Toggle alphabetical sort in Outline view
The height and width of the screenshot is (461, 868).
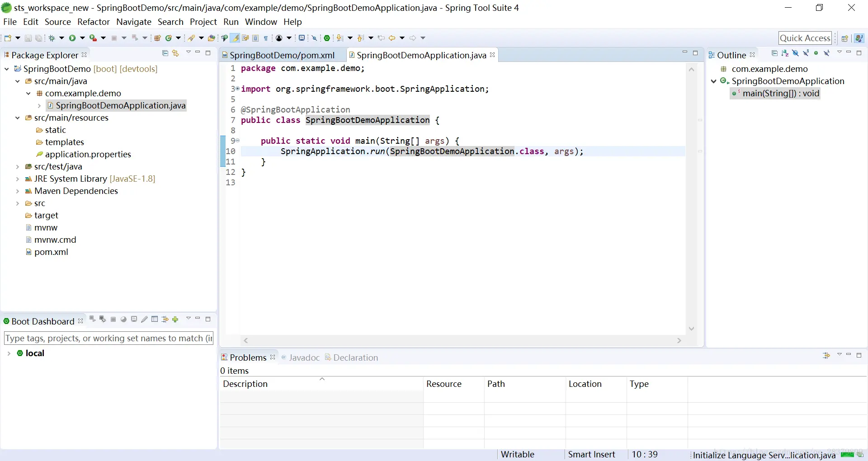coord(785,53)
